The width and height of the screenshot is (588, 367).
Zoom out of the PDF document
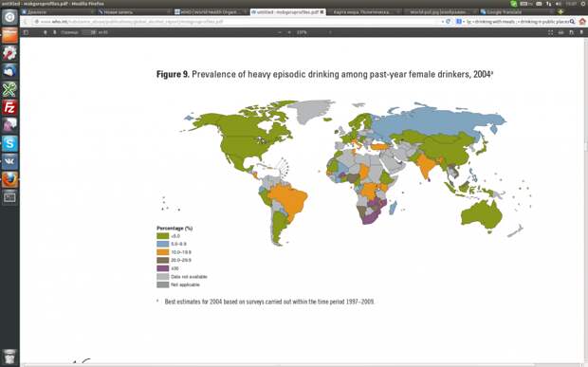click(x=280, y=32)
